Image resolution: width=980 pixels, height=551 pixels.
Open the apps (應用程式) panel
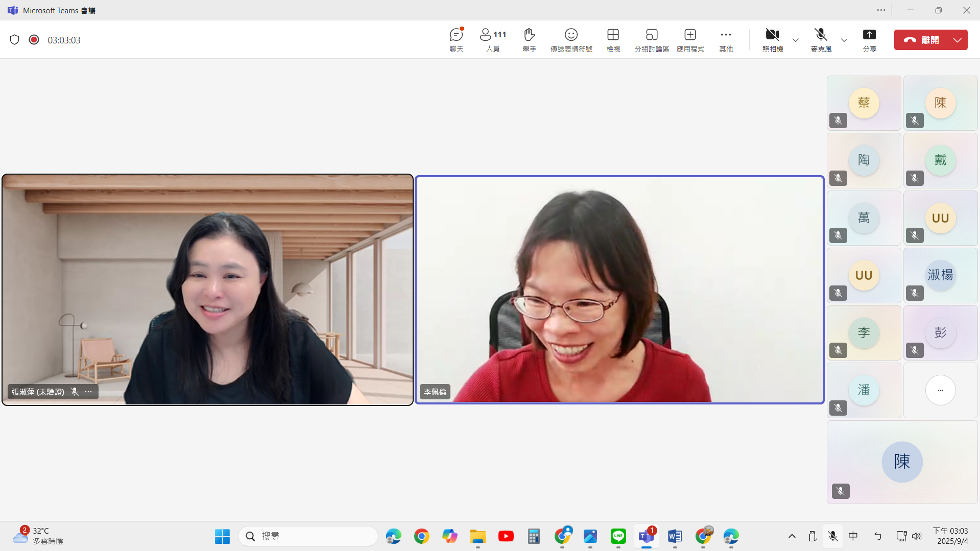pos(690,40)
